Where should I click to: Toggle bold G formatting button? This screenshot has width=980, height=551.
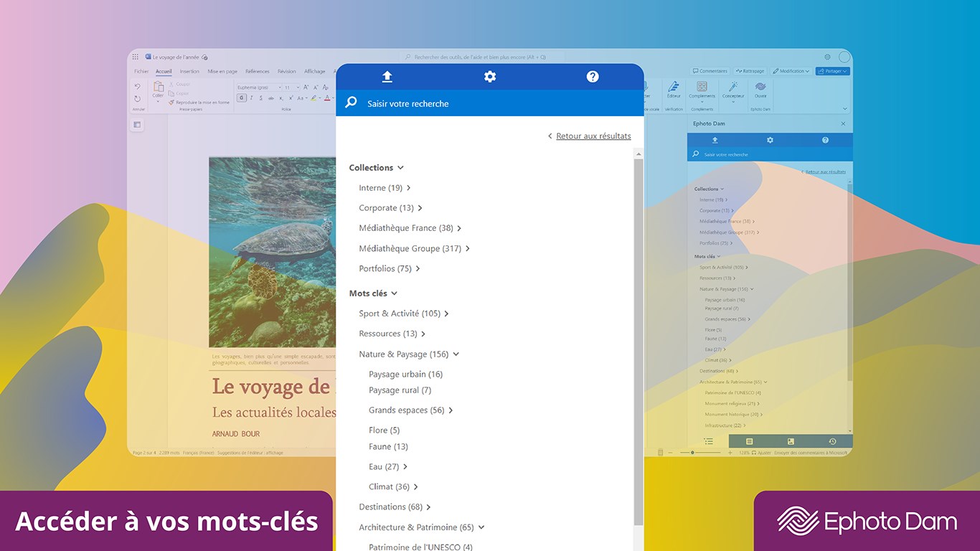coord(242,98)
